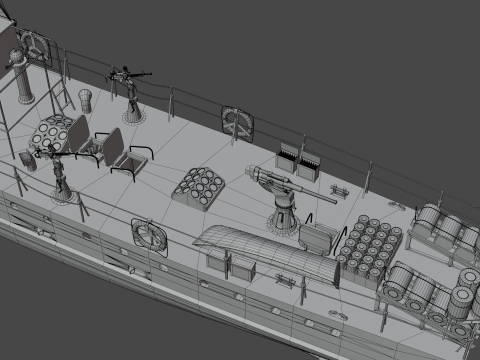Image resolution: width=480 pixels, height=360 pixels.
Task: Select the deck cleat below the dinghy
Action: tap(286, 280)
